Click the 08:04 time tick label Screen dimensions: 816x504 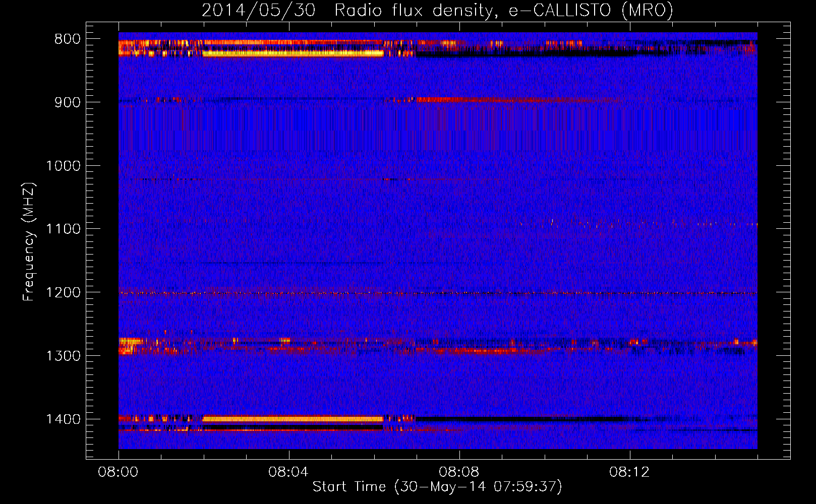tap(289, 472)
